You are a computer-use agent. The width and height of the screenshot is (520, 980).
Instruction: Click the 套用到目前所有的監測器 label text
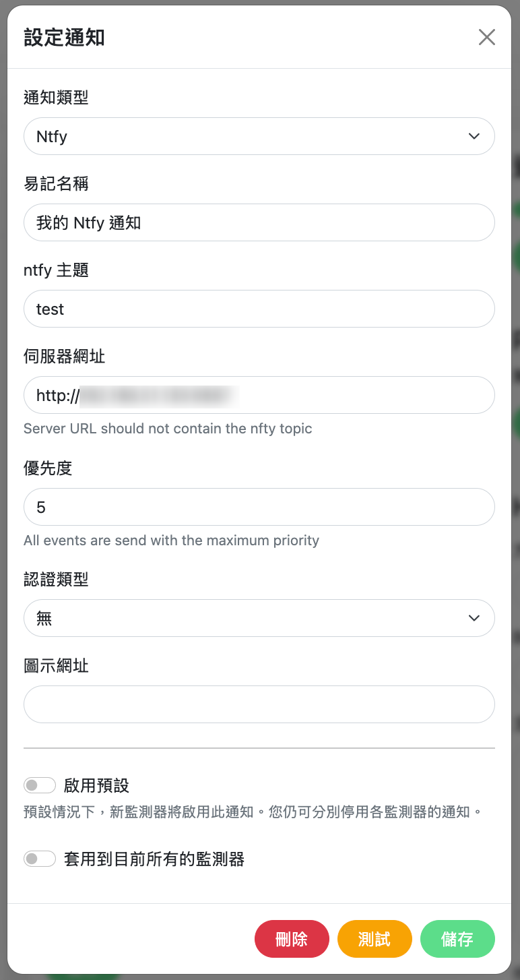point(154,859)
